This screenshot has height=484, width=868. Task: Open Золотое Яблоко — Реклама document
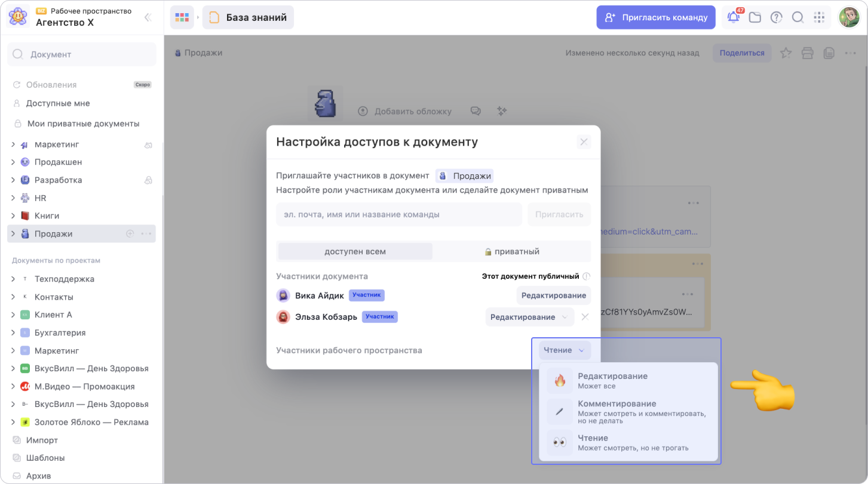pos(91,423)
